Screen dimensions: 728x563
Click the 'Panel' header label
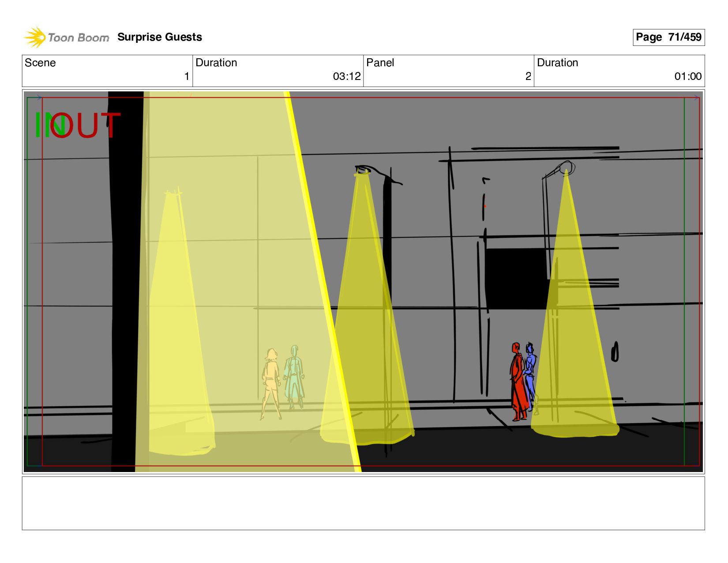pyautogui.click(x=380, y=63)
